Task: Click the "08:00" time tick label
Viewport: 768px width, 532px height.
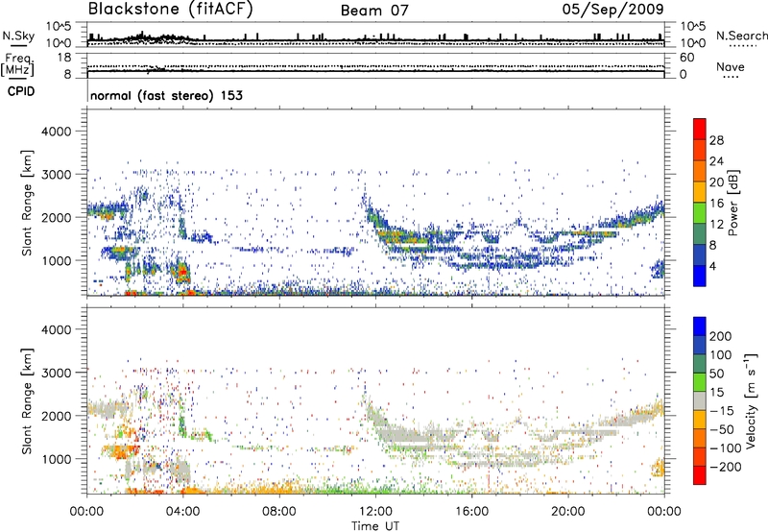Action: point(279,512)
